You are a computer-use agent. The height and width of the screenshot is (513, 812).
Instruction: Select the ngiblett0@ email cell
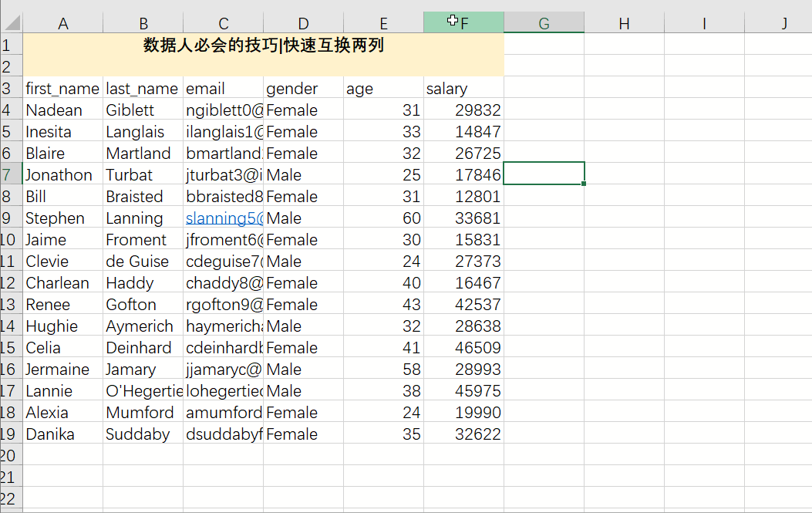(223, 110)
